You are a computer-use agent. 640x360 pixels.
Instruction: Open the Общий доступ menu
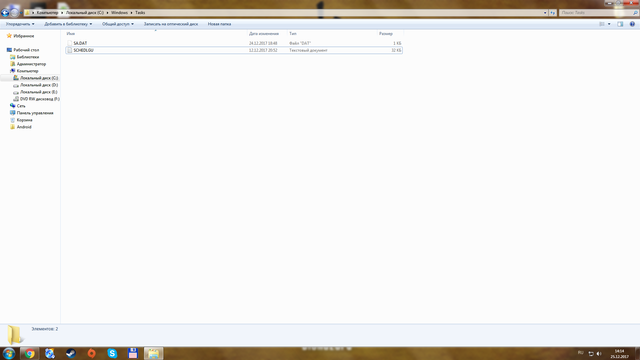click(x=118, y=24)
